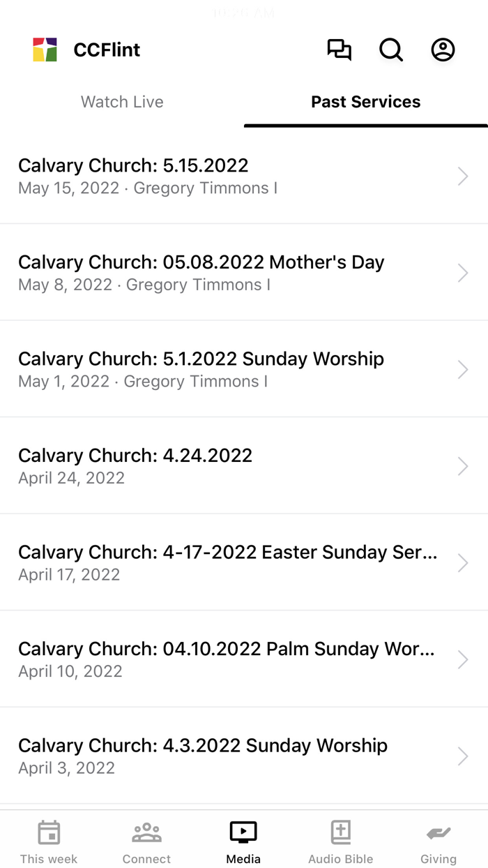Switch to the Watch Live tab
The image size is (488, 868).
(x=122, y=102)
